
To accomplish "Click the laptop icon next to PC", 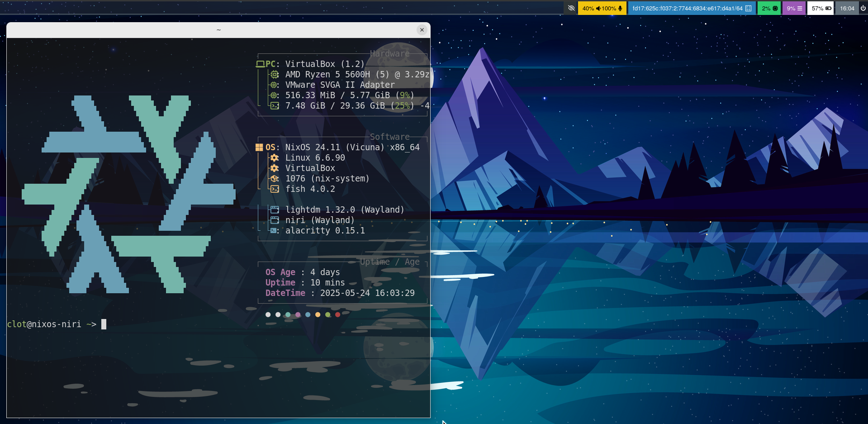I will pos(260,64).
